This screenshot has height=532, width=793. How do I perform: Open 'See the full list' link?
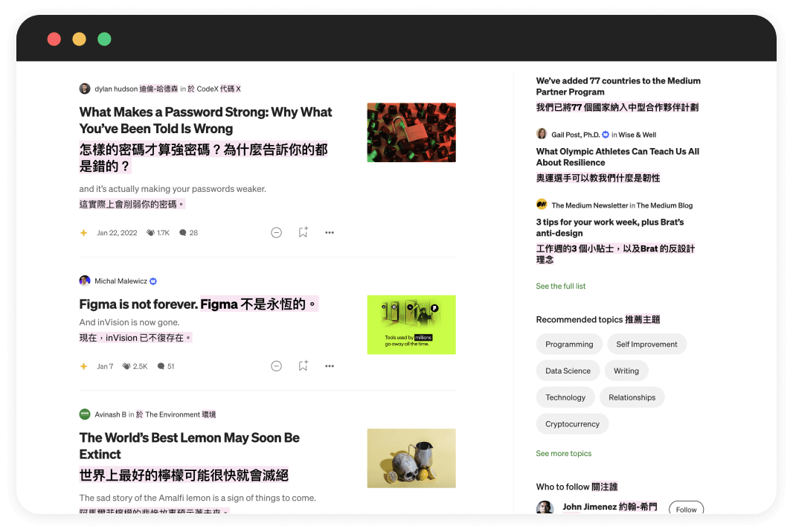coord(560,286)
